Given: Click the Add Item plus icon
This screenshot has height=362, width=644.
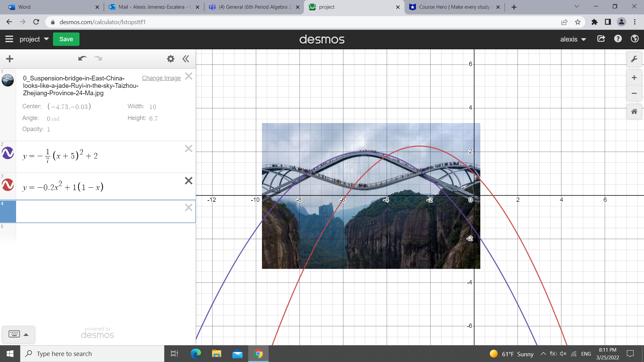Looking at the screenshot, I should [10, 59].
